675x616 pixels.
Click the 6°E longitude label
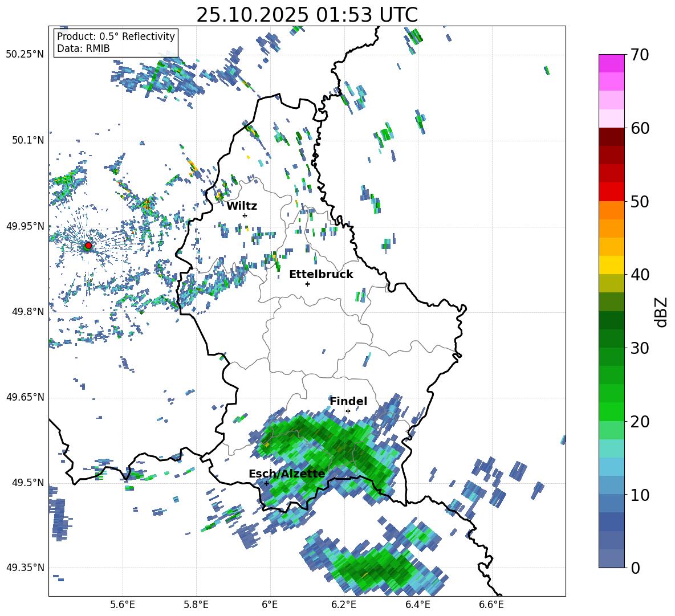pos(270,605)
